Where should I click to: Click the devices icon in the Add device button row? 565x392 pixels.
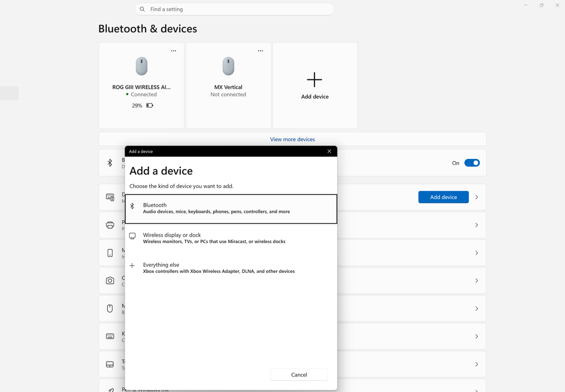pyautogui.click(x=110, y=197)
